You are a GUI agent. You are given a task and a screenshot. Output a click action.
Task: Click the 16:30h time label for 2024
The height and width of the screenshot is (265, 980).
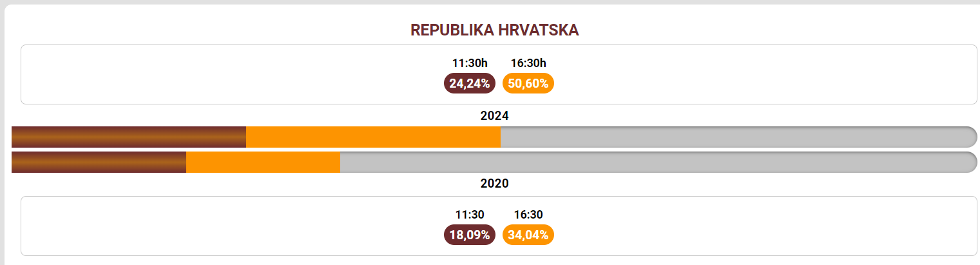(x=528, y=63)
